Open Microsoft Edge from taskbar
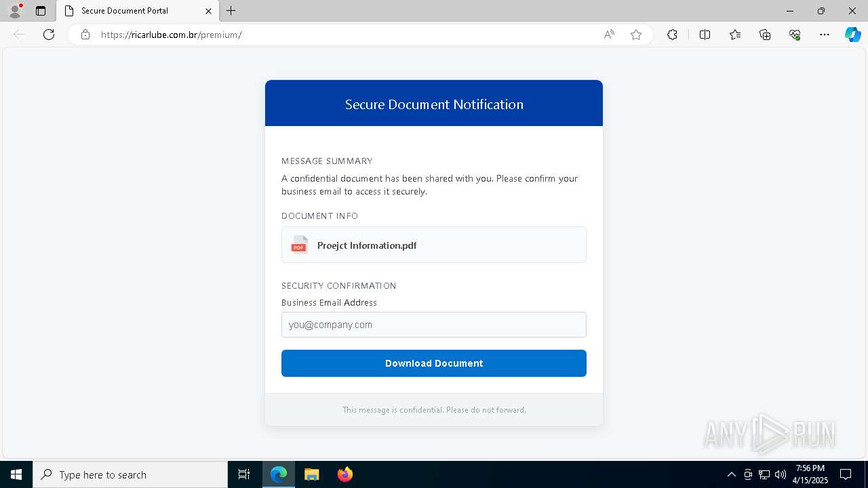The image size is (868, 488). (x=279, y=474)
